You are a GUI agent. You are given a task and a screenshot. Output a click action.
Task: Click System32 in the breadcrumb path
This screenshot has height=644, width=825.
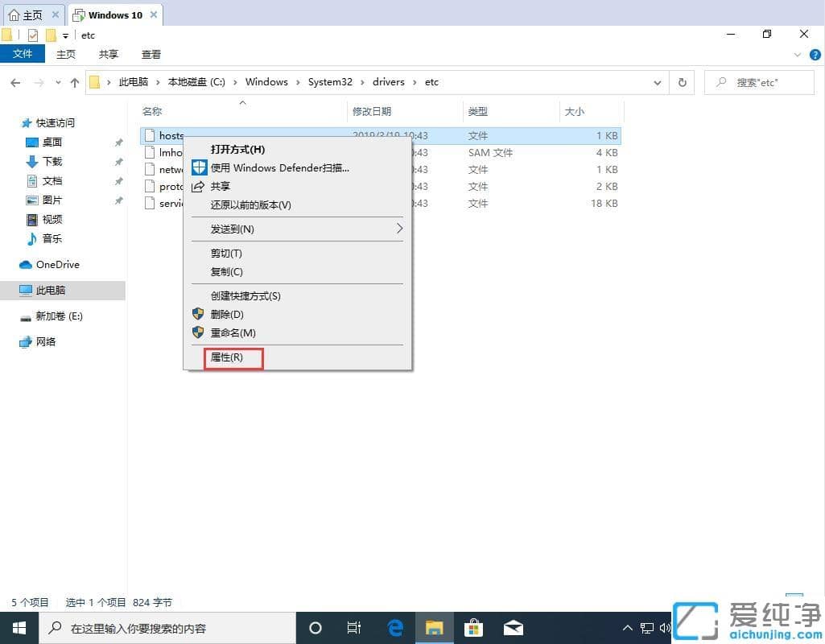pos(330,81)
